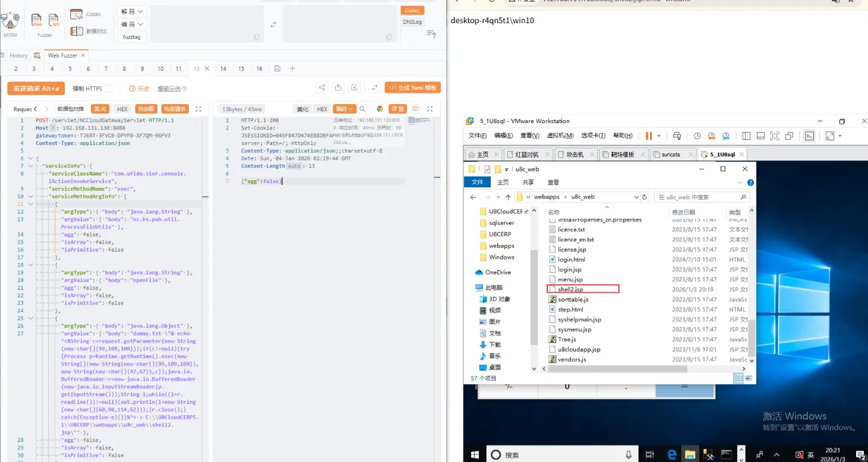The width and height of the screenshot is (868, 462).
Task: Open Windows Start menu in VM
Action: [475, 455]
